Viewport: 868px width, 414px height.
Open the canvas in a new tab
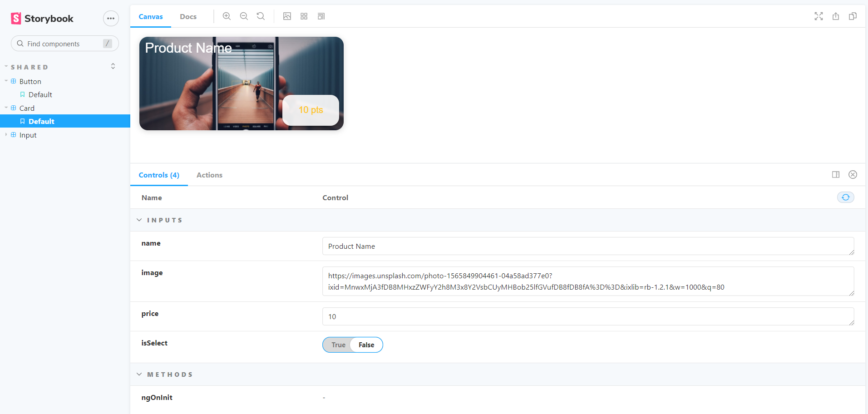point(836,16)
